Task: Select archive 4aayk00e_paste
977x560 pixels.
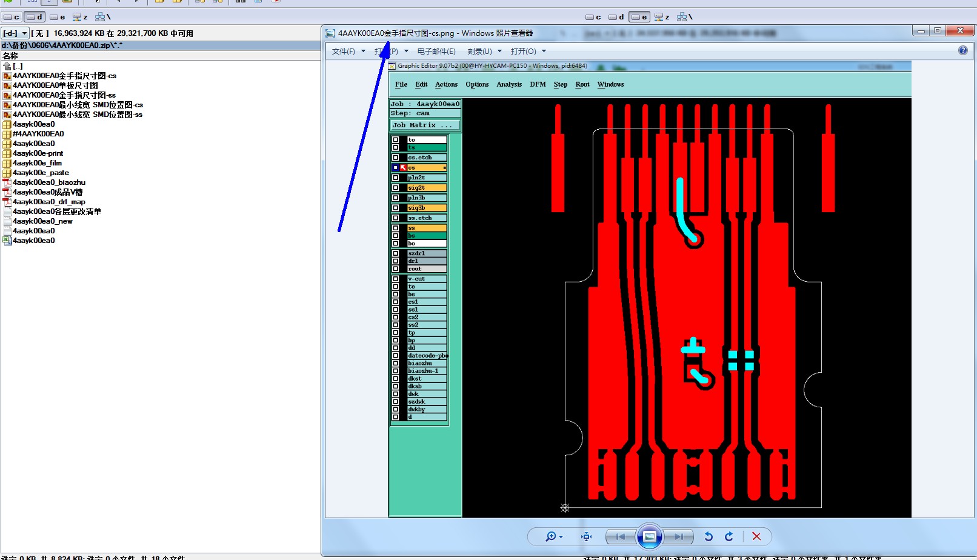Action: click(x=41, y=173)
